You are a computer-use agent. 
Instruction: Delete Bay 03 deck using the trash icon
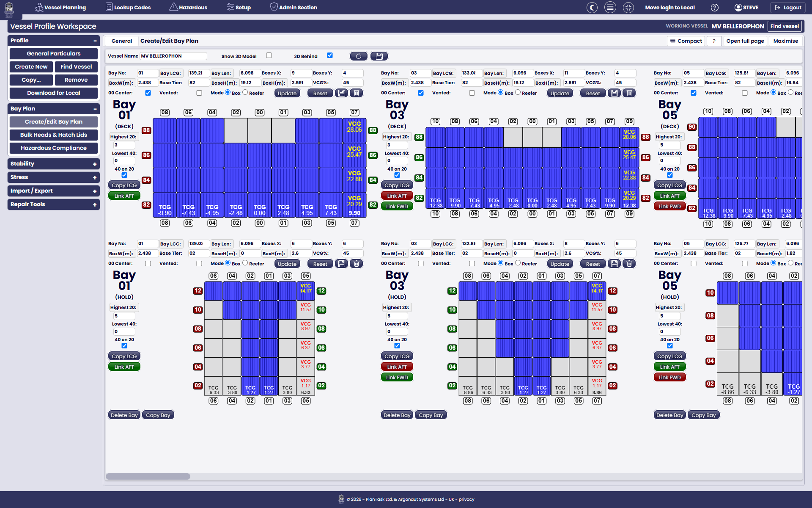(629, 93)
